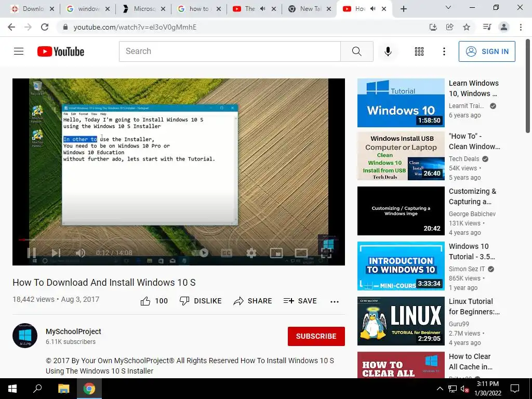The width and height of the screenshot is (532, 399).
Task: Save the video to a playlist
Action: click(x=300, y=301)
